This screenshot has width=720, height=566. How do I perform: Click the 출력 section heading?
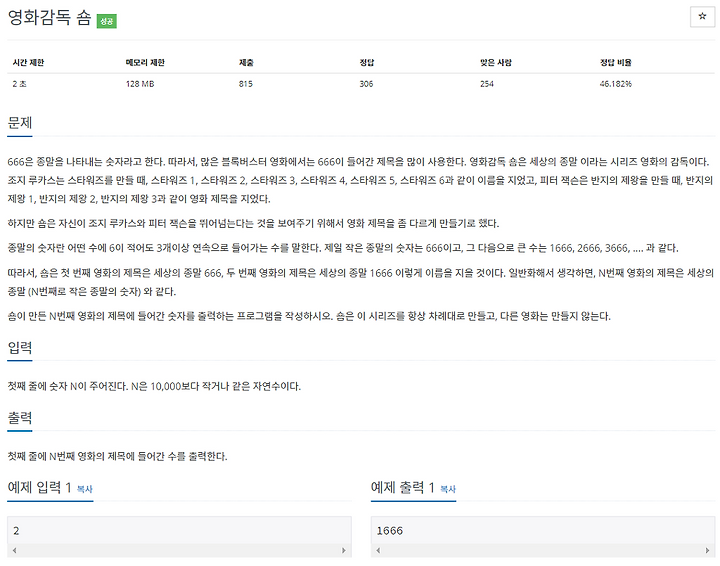point(20,418)
